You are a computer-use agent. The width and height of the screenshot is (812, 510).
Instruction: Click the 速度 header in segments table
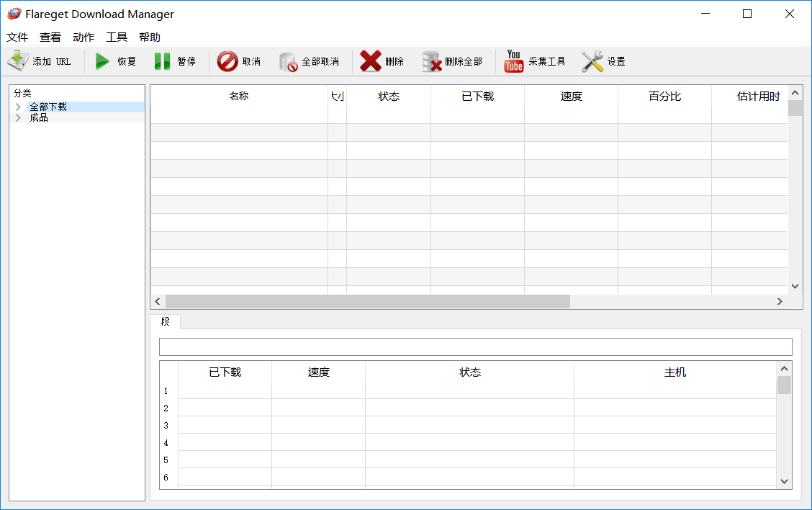318,372
